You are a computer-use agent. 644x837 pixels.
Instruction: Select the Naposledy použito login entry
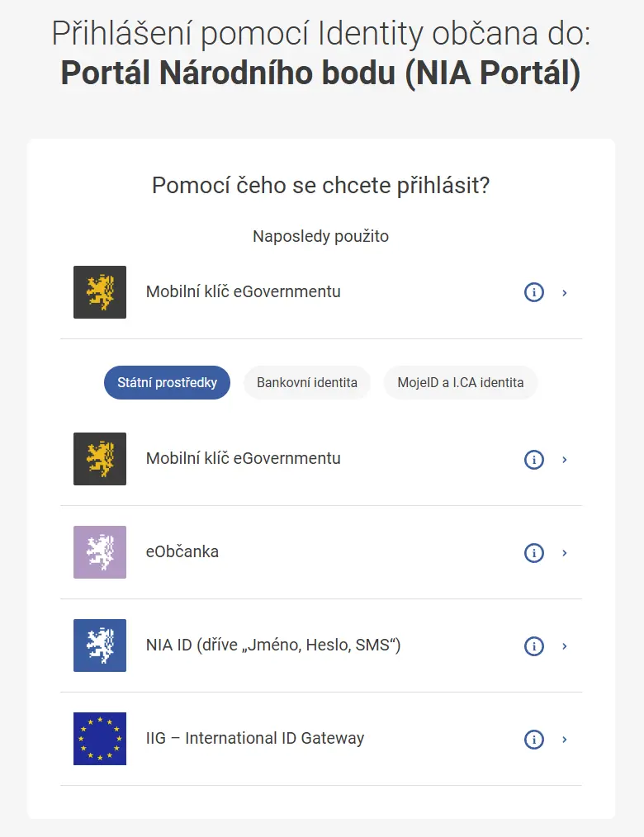[244, 291]
